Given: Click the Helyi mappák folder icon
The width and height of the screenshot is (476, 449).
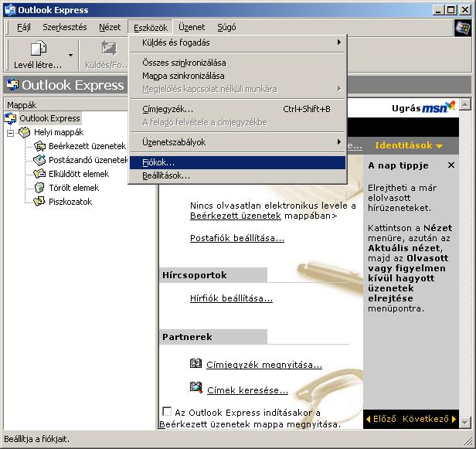Looking at the screenshot, I should 24,132.
